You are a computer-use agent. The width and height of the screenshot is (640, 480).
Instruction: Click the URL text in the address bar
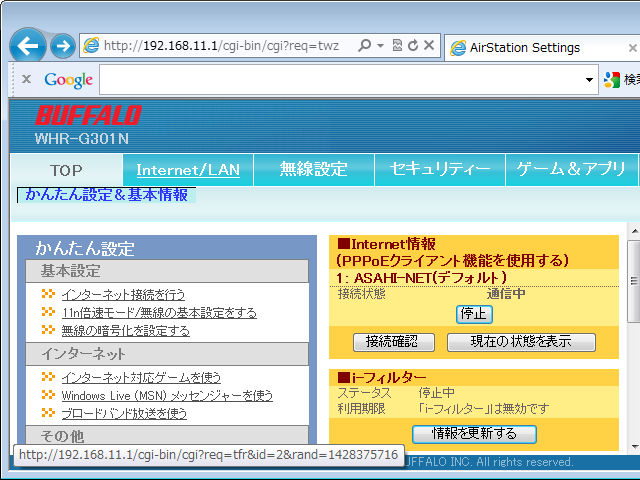pos(221,45)
